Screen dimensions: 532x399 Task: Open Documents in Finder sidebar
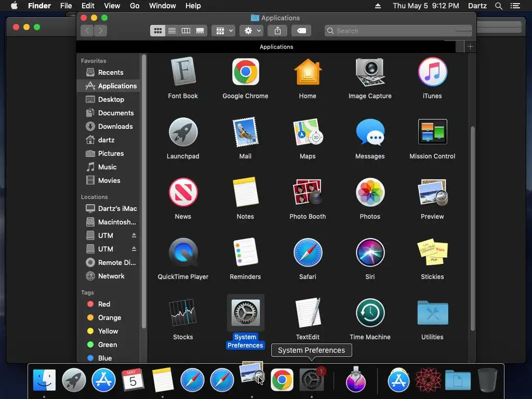[x=116, y=113]
